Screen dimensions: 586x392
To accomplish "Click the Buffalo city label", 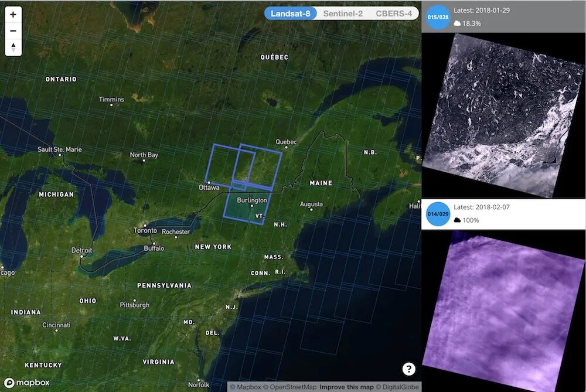I will tap(154, 248).
